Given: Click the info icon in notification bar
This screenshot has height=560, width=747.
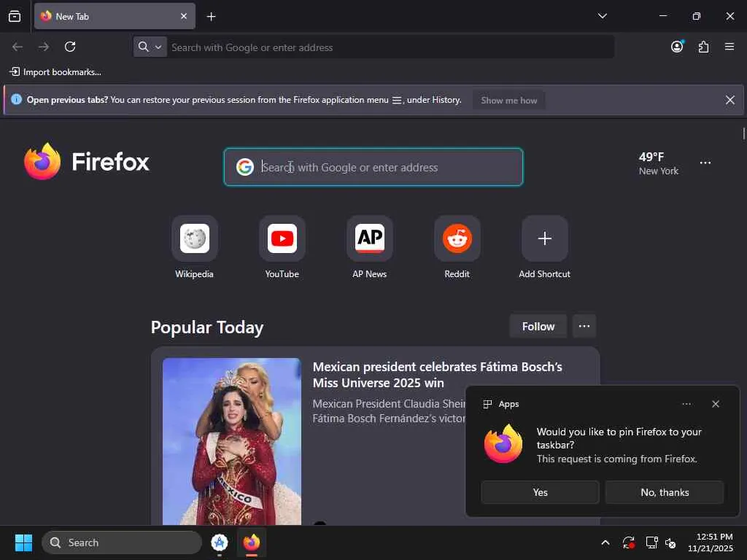Looking at the screenshot, I should (x=16, y=99).
